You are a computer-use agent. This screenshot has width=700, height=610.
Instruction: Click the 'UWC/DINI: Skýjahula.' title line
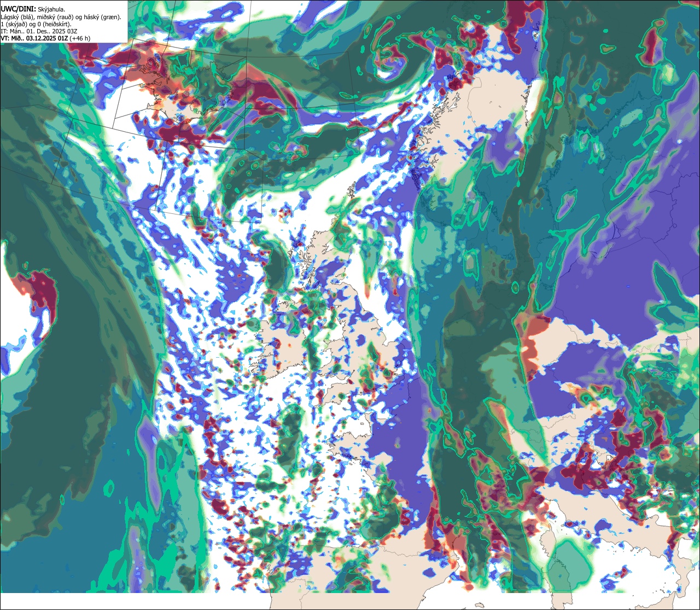pos(33,9)
